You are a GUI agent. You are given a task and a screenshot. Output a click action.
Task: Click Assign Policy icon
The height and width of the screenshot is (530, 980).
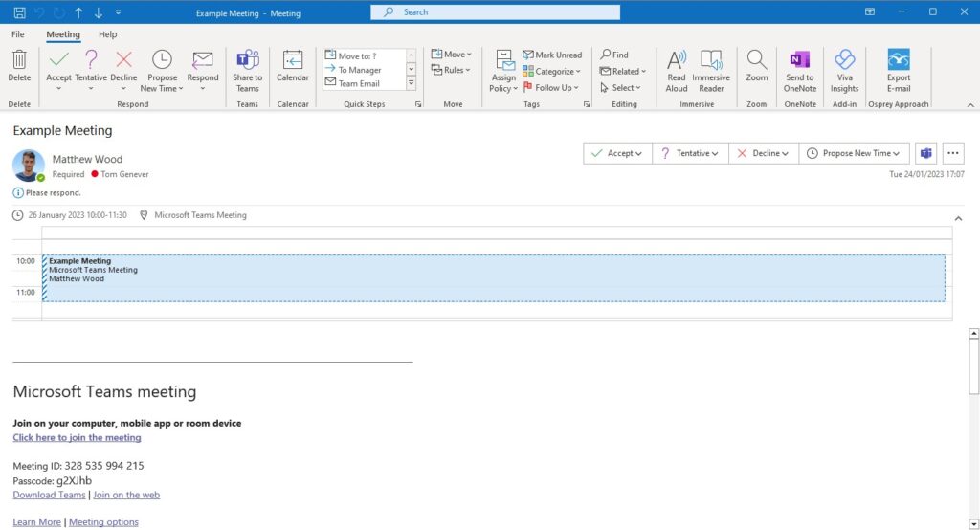(x=503, y=60)
